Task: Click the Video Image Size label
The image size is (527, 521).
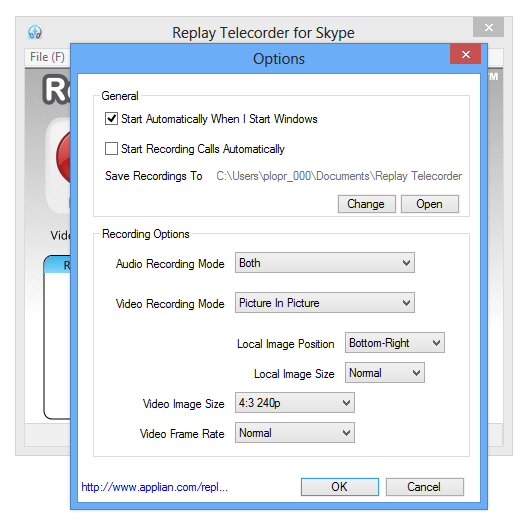Action: pos(184,404)
